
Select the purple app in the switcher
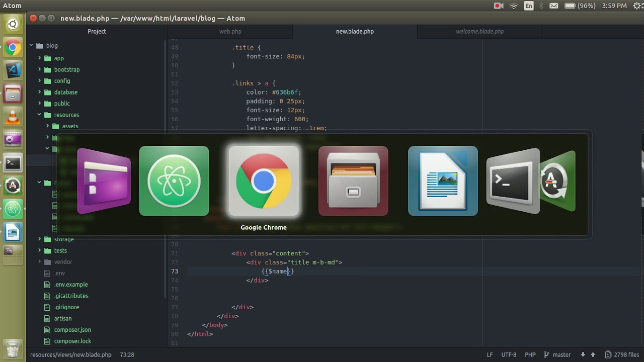[104, 181]
